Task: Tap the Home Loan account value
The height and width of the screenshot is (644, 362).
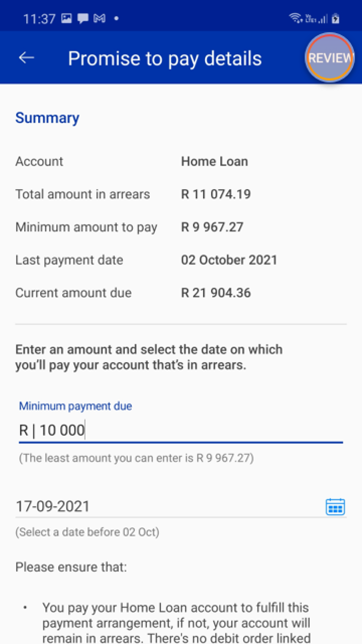Action: coord(214,162)
